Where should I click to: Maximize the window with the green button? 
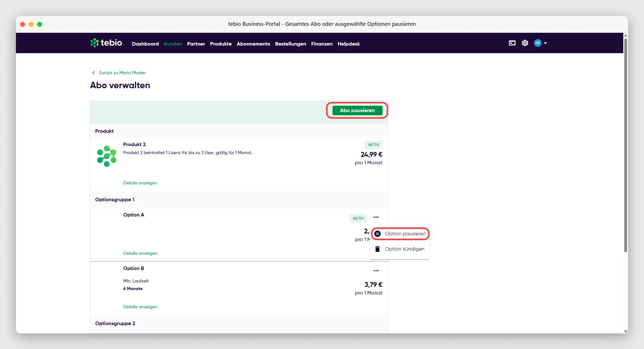click(40, 24)
